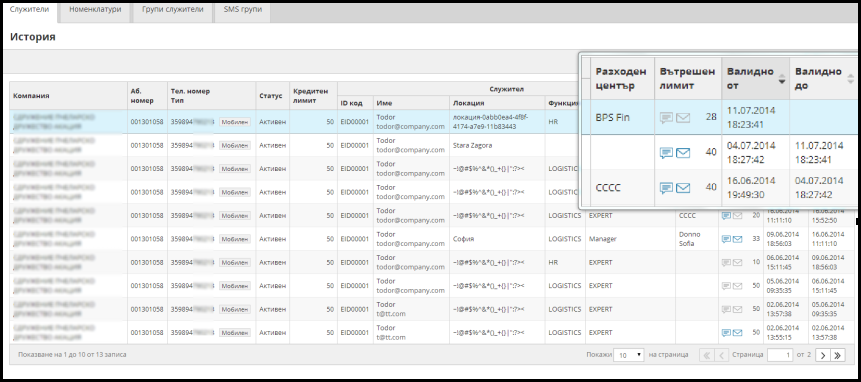
Task: Sort by the 'Валидно до' column arrow in the inset
Action: coord(850,80)
